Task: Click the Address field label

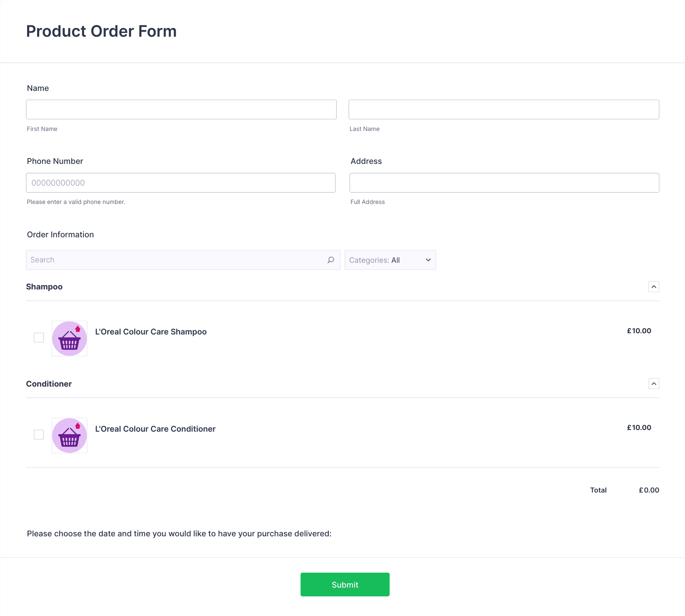Action: pyautogui.click(x=366, y=161)
